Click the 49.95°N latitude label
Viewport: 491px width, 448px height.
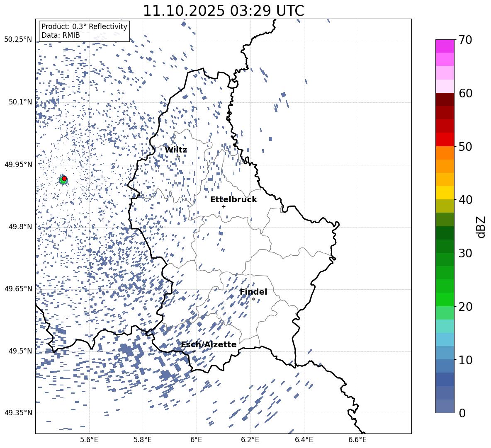click(x=18, y=164)
